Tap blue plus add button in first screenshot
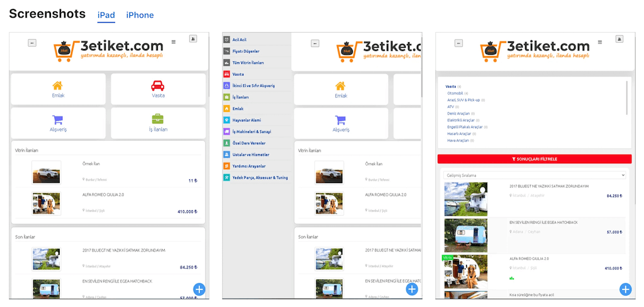644x307 pixels. (199, 289)
